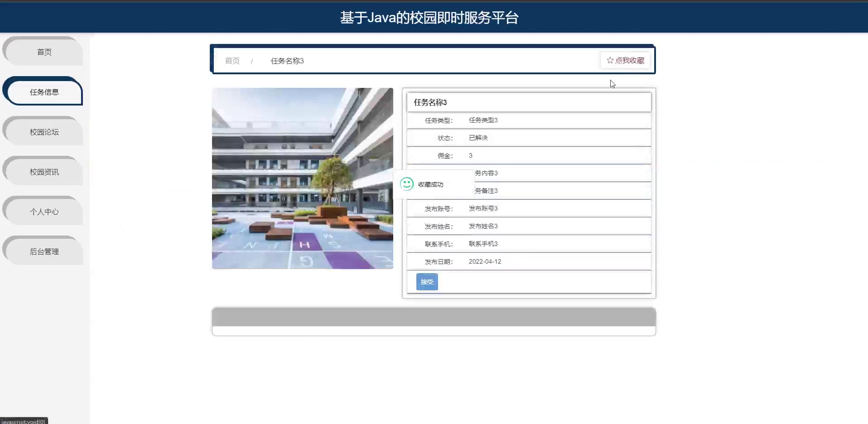Image resolution: width=868 pixels, height=424 pixels.
Task: Click the 任务类型3 value
Action: tap(483, 120)
